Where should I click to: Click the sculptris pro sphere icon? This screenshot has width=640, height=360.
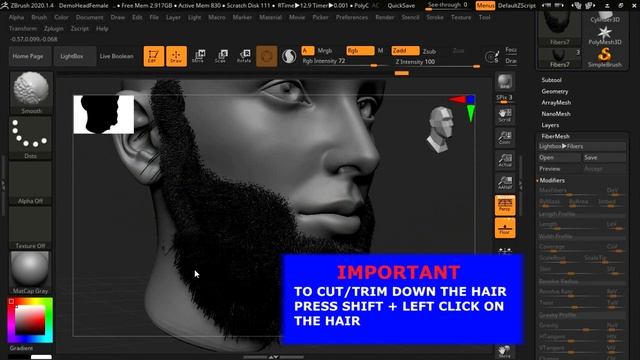tap(289, 56)
